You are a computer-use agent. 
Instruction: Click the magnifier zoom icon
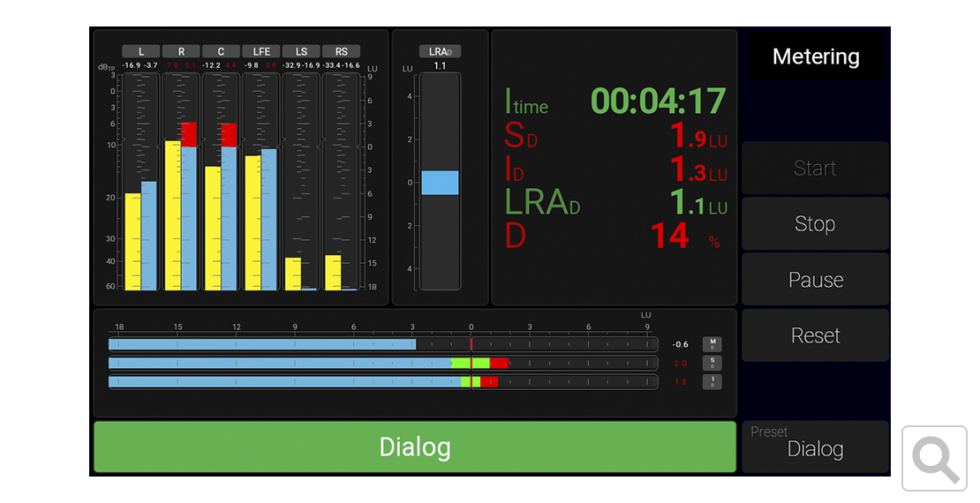935,458
